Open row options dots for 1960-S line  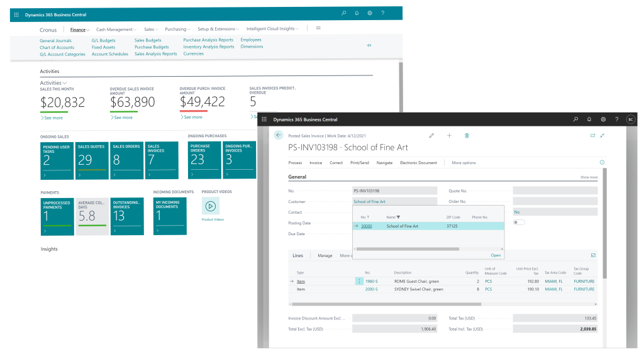(x=359, y=282)
